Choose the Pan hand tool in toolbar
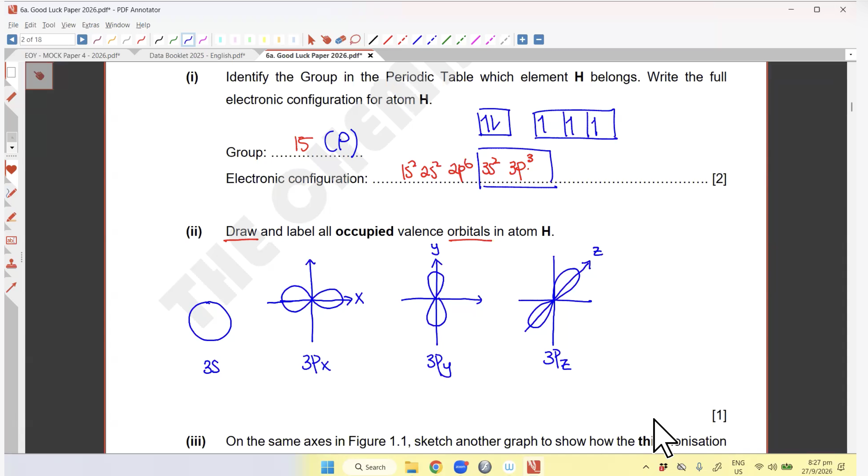The image size is (868, 476). [326, 39]
